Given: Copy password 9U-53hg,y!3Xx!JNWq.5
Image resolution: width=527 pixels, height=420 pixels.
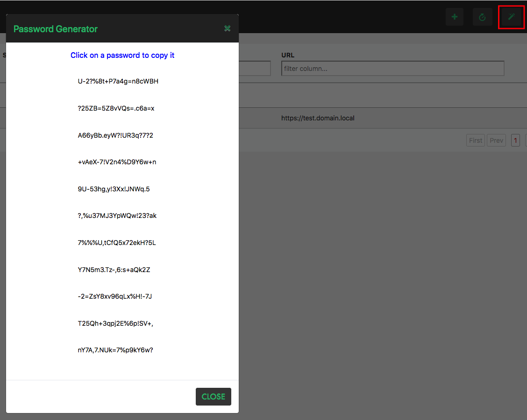Looking at the screenshot, I should 114,189.
